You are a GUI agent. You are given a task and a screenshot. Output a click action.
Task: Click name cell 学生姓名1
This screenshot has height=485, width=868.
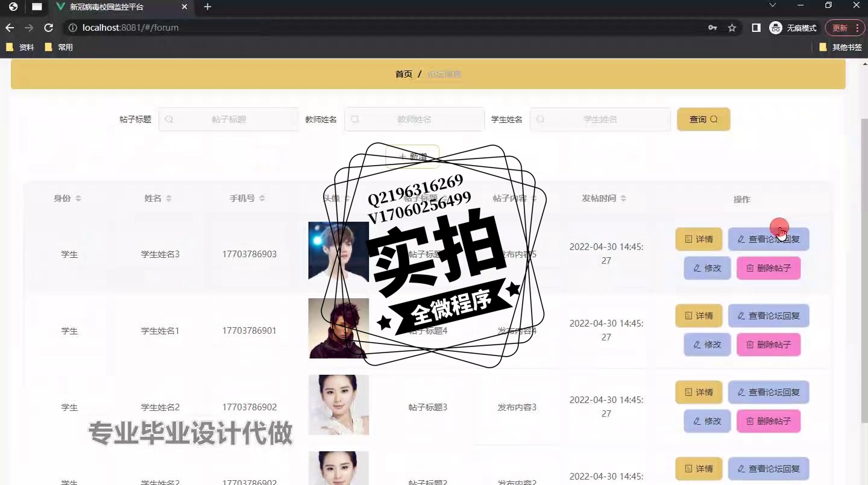coord(160,331)
